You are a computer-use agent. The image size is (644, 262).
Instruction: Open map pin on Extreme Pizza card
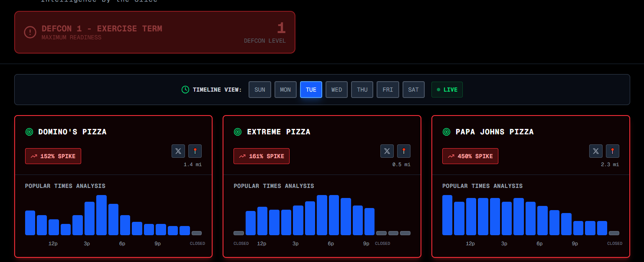[x=404, y=151]
